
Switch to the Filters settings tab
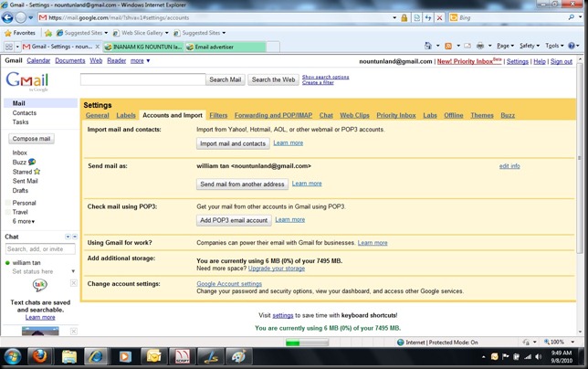218,116
